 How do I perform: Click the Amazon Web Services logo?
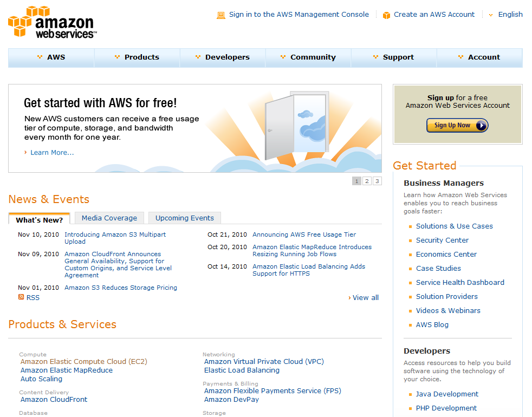[52, 22]
